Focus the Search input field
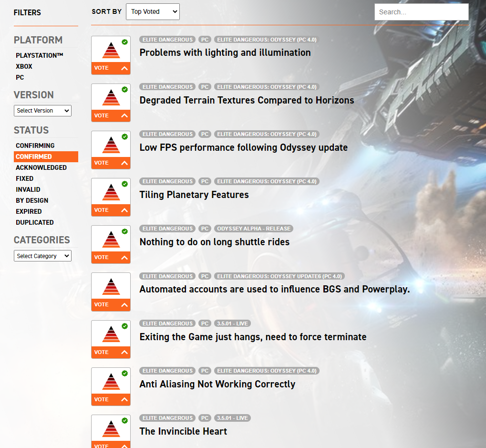486x448 pixels. coord(422,12)
